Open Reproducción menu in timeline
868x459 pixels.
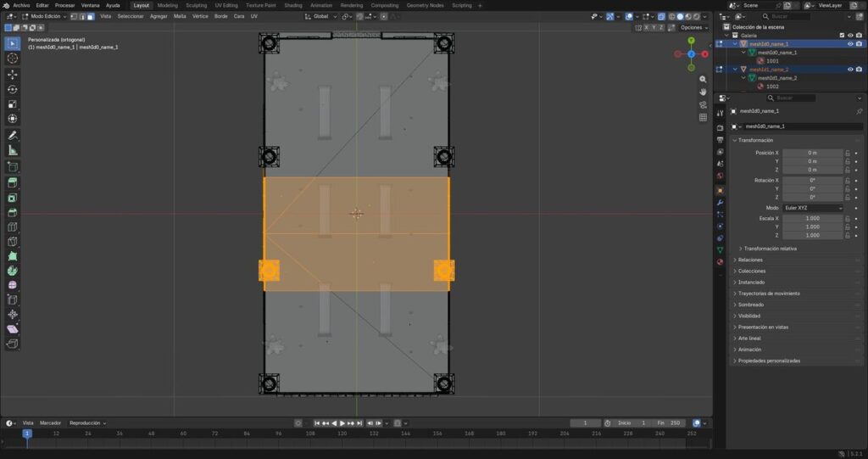tap(87, 423)
